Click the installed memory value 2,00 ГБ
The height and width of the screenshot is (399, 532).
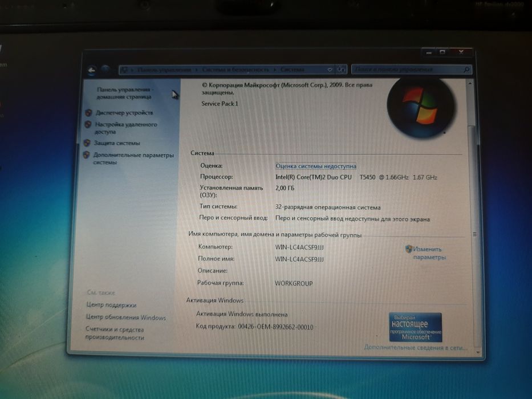coord(285,188)
